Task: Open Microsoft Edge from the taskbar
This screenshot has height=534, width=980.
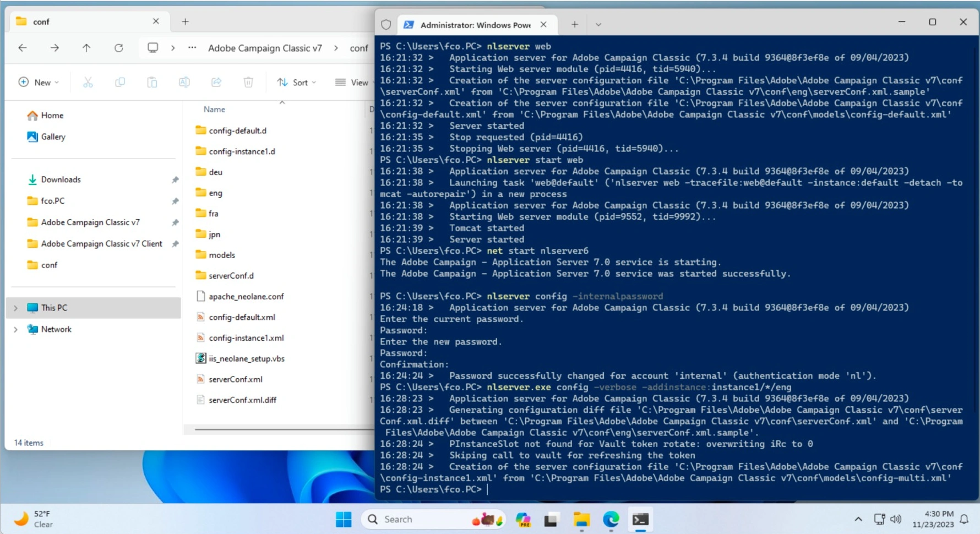Action: point(611,519)
